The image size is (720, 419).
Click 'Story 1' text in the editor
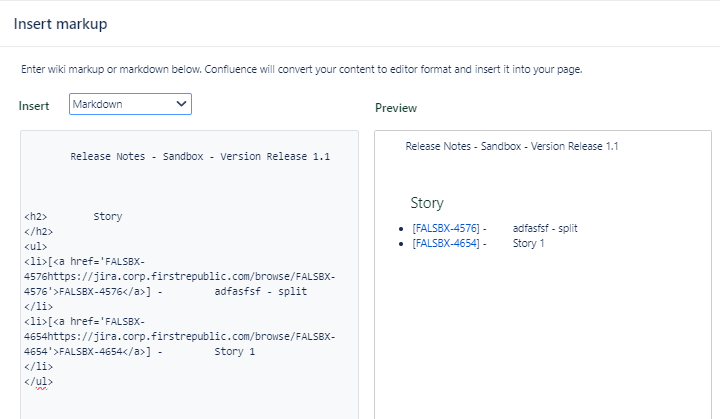pos(235,352)
